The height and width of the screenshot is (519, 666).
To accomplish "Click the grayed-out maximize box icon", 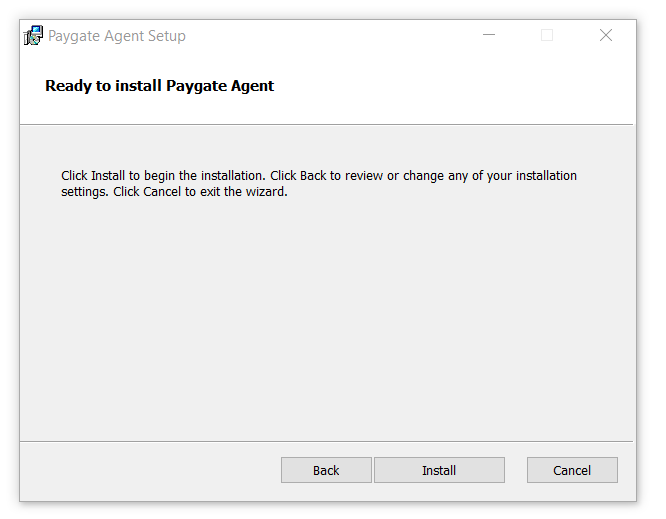I will coord(547,35).
